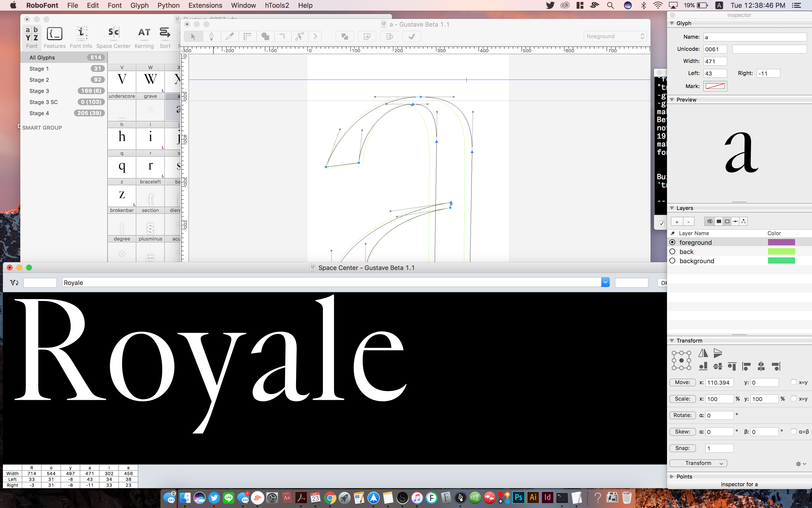Collapse the Glyph section in Inspector
Viewport: 812px width, 508px height.
(672, 23)
